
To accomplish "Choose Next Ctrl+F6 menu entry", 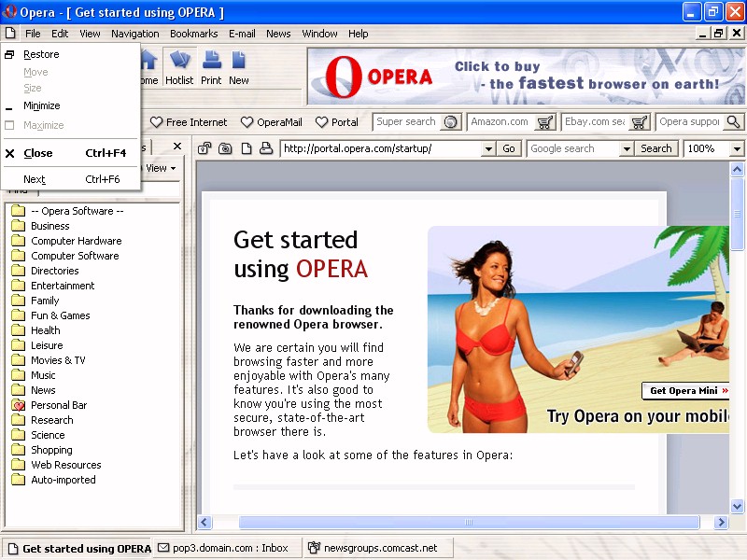I will 71,179.
